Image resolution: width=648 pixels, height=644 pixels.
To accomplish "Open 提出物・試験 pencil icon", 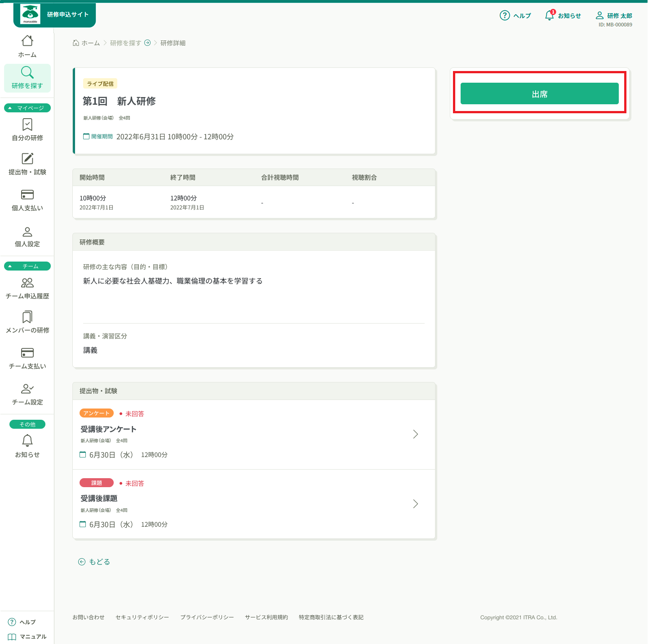I will click(x=27, y=159).
